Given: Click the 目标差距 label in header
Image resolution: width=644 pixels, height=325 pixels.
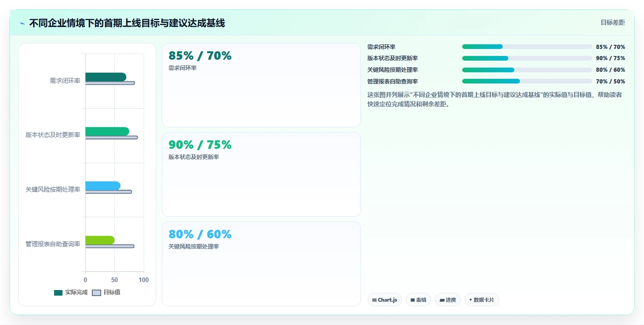Looking at the screenshot, I should click(x=612, y=22).
